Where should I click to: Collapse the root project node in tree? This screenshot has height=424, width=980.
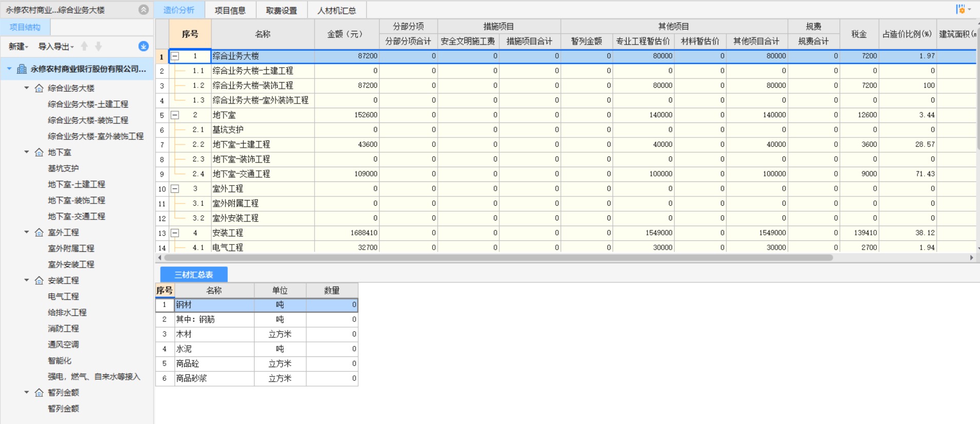(x=9, y=69)
